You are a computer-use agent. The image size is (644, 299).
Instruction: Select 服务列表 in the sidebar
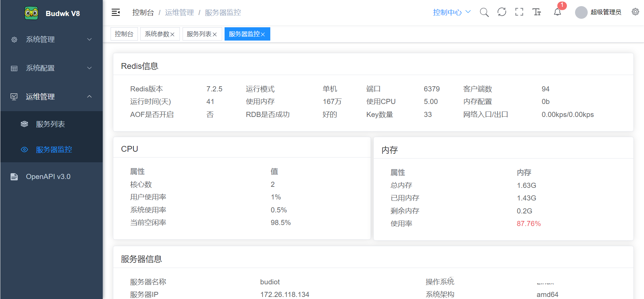pyautogui.click(x=51, y=124)
